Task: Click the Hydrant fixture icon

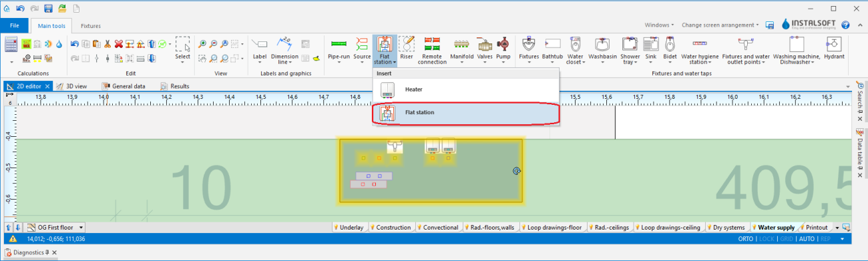Action: pos(834,49)
